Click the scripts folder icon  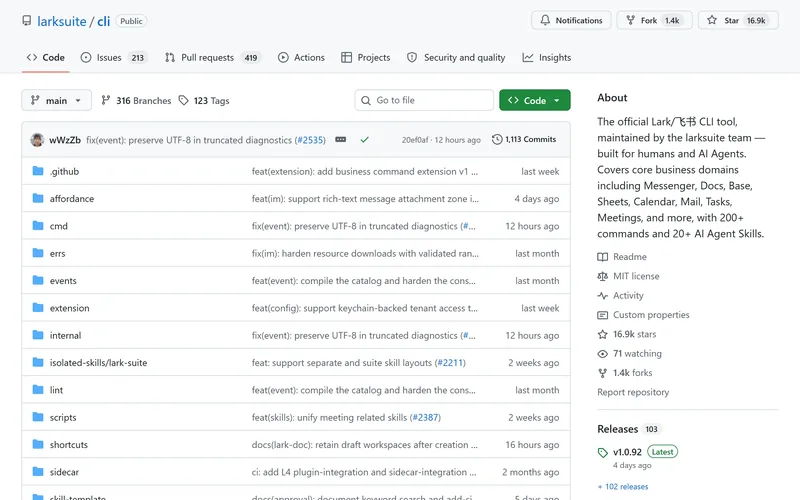(x=38, y=416)
